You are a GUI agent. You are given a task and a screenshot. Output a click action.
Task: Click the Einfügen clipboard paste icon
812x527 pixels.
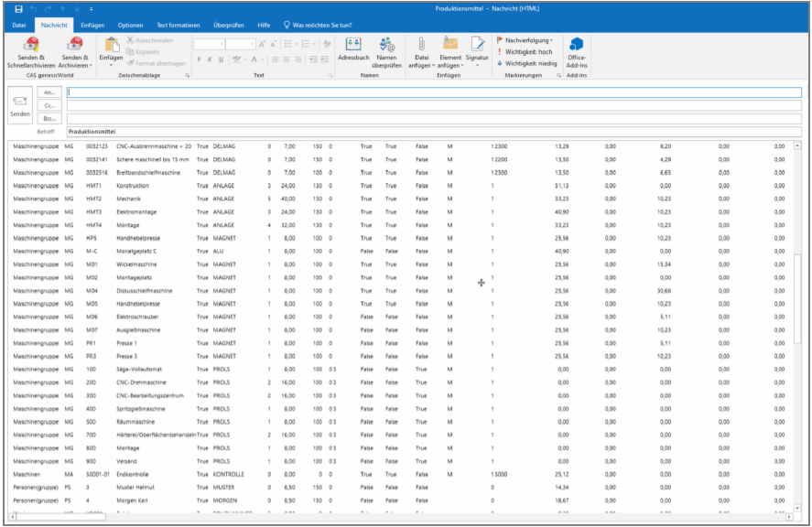[111, 45]
